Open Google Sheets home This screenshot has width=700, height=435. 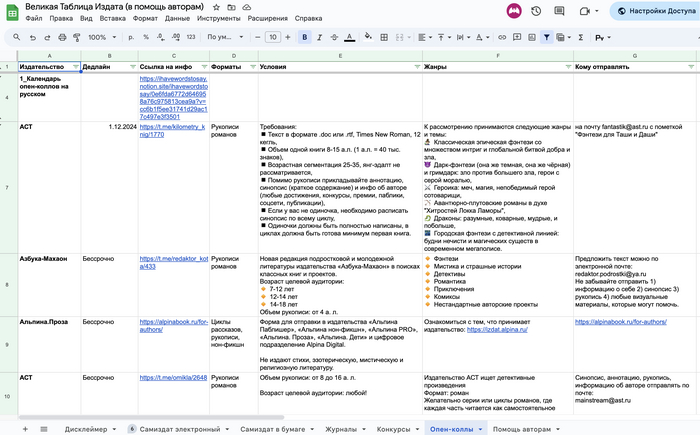(x=12, y=13)
